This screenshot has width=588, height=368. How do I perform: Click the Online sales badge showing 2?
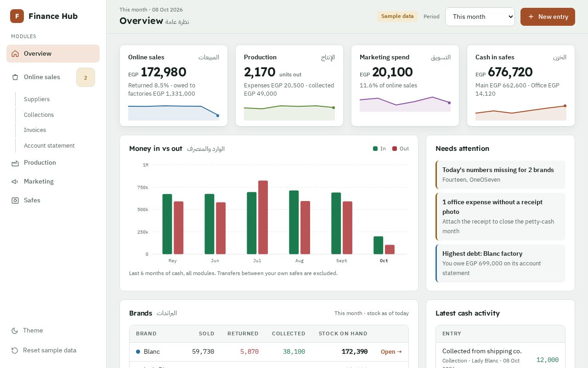[x=85, y=77]
